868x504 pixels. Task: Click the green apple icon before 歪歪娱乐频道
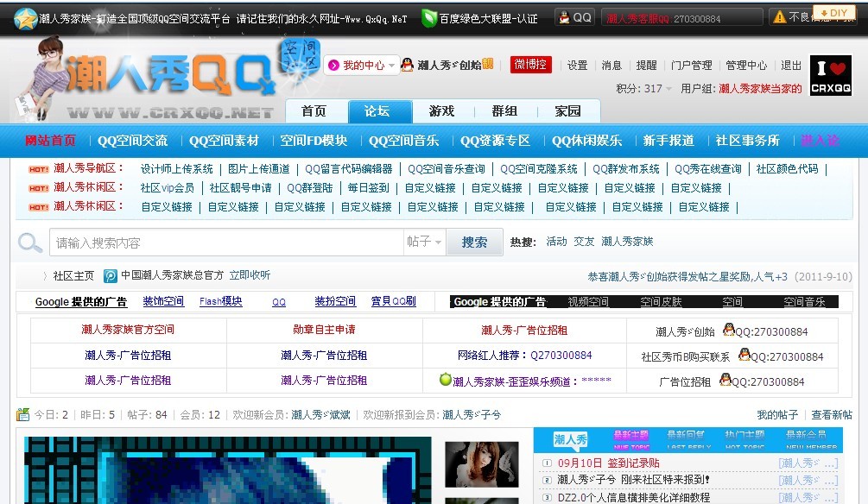[445, 379]
